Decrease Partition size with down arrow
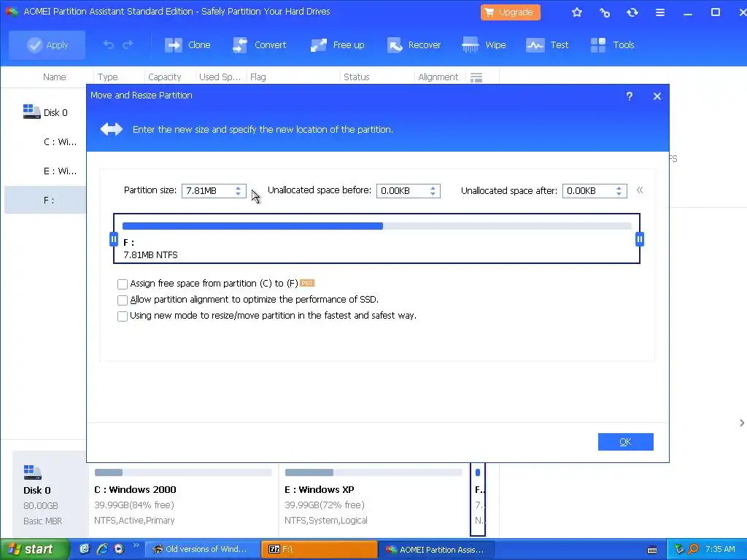The image size is (747, 560). pyautogui.click(x=239, y=194)
